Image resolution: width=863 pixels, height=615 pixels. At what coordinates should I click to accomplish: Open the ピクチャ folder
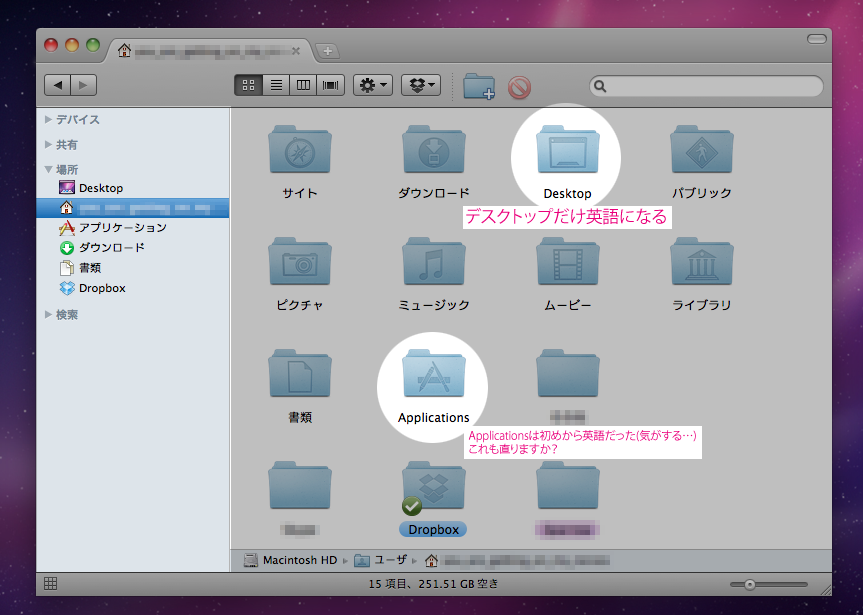tap(300, 264)
